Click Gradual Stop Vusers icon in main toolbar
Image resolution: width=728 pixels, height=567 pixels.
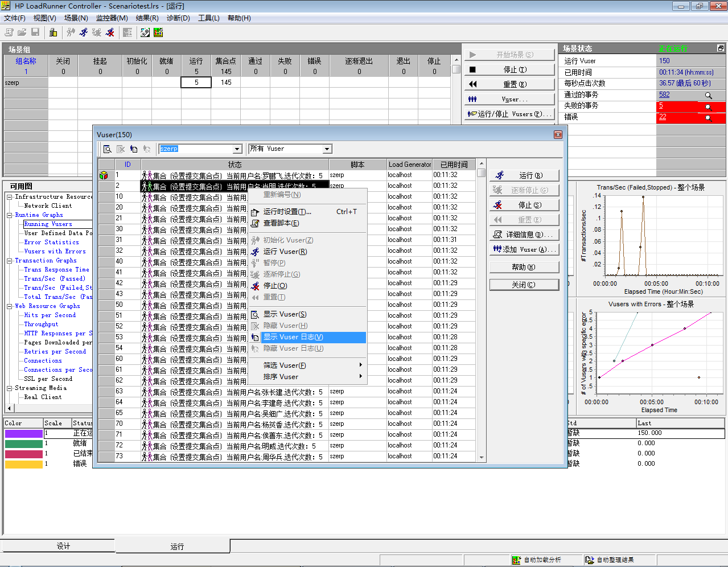click(x=97, y=32)
